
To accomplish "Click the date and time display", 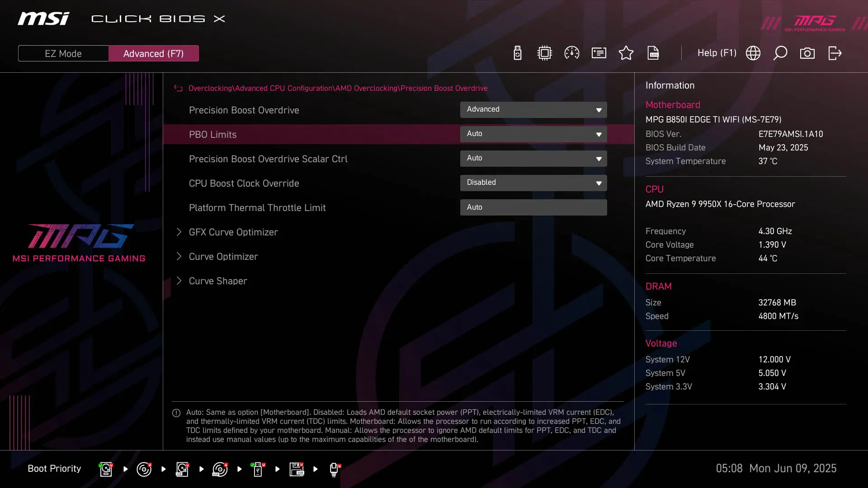I will pos(776,468).
